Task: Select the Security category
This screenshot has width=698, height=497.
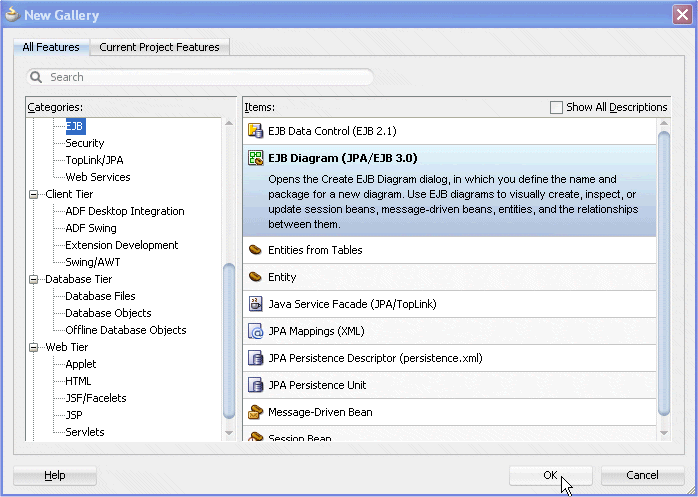Action: [85, 143]
